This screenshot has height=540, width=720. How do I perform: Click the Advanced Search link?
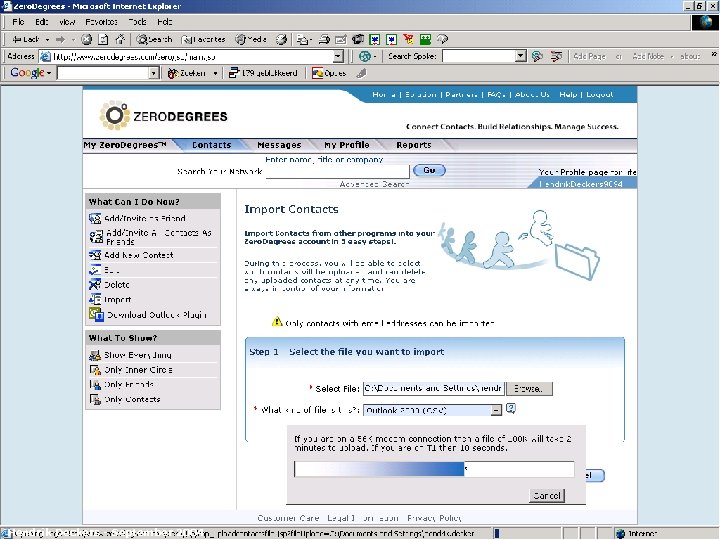tap(374, 184)
